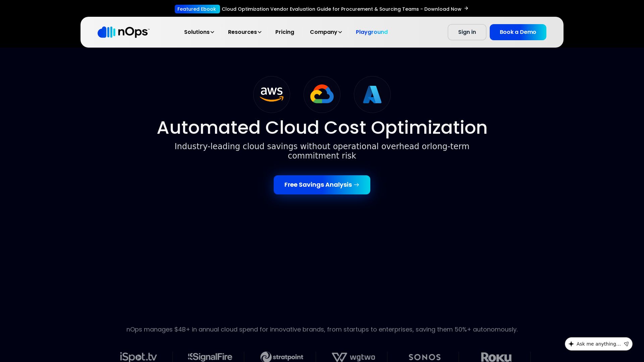
Task: Select the Google Cloud icon
Action: tap(322, 95)
